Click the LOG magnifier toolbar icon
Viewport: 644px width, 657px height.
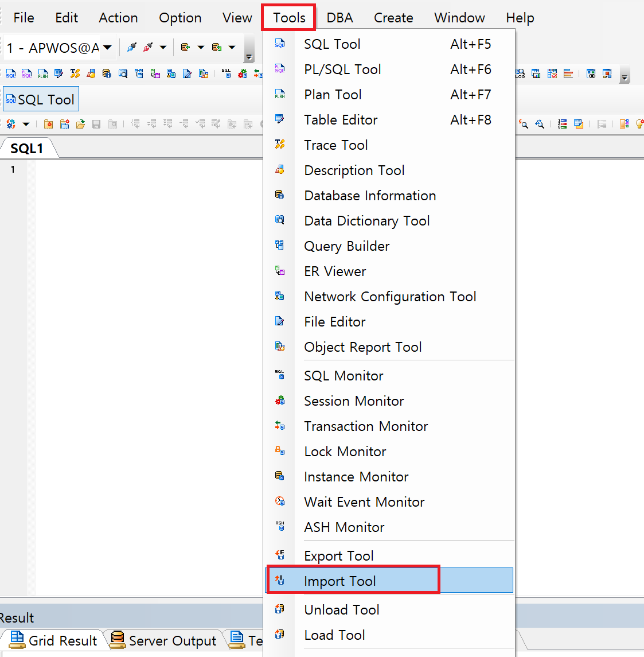click(520, 74)
